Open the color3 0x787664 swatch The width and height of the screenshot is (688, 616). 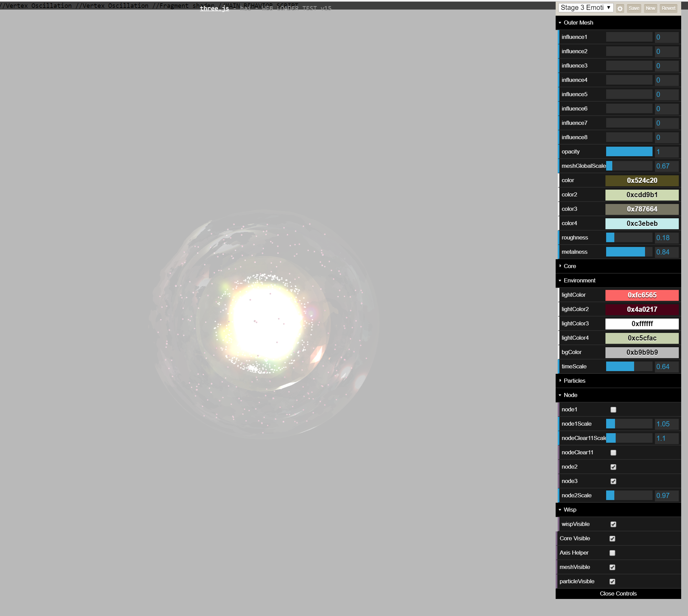pos(642,209)
